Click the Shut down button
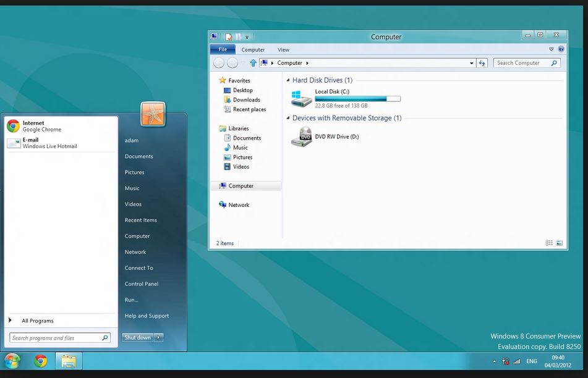The image size is (588, 378). tap(137, 337)
